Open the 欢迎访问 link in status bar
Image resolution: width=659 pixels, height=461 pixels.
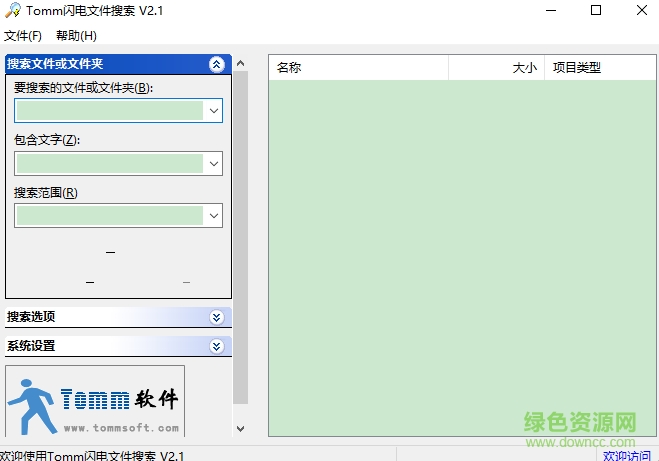(x=627, y=456)
